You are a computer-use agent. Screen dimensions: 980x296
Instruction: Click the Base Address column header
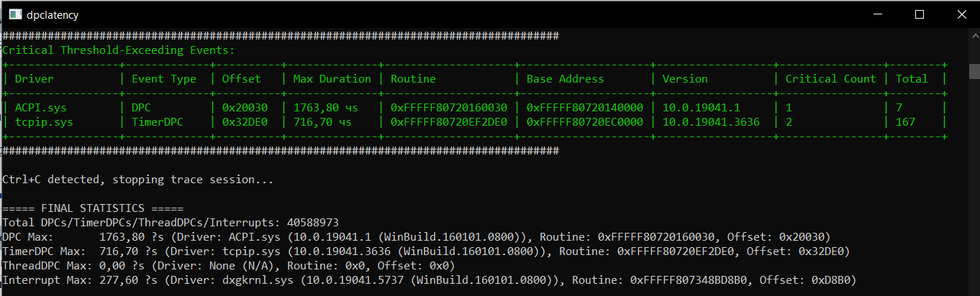coord(566,79)
